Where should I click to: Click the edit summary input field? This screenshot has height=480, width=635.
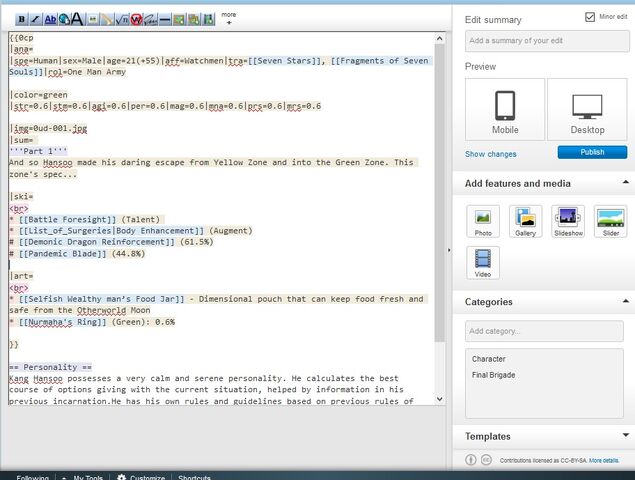(547, 41)
